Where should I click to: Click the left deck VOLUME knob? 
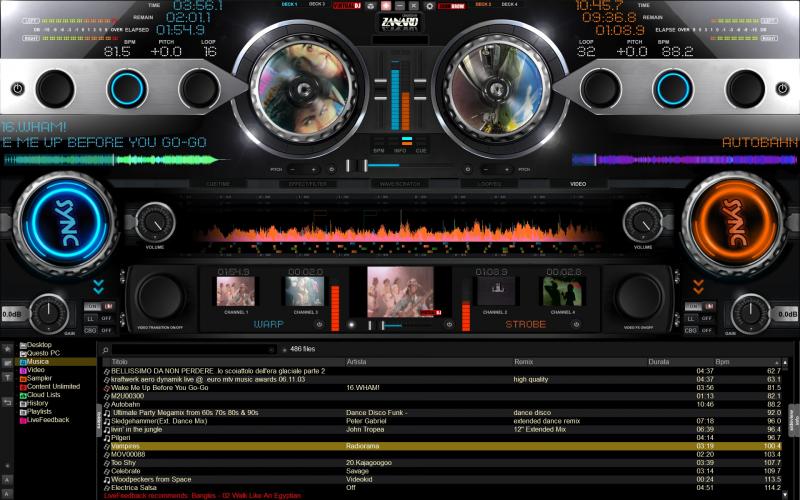155,223
